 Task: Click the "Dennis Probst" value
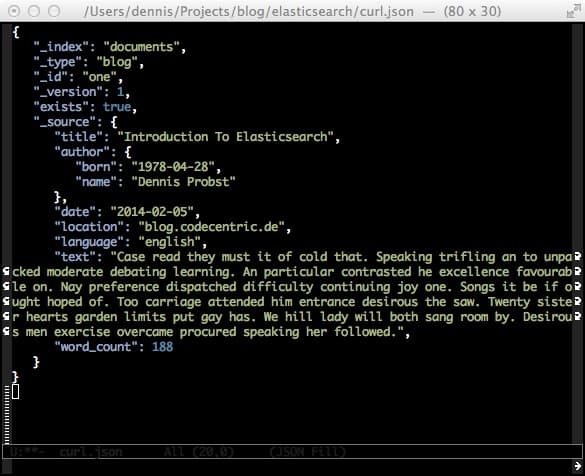[x=184, y=182]
